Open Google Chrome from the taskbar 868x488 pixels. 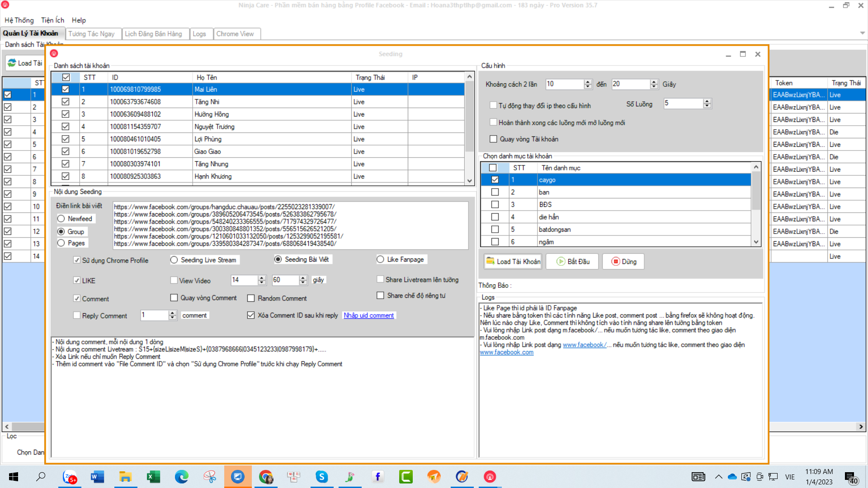[266, 477]
